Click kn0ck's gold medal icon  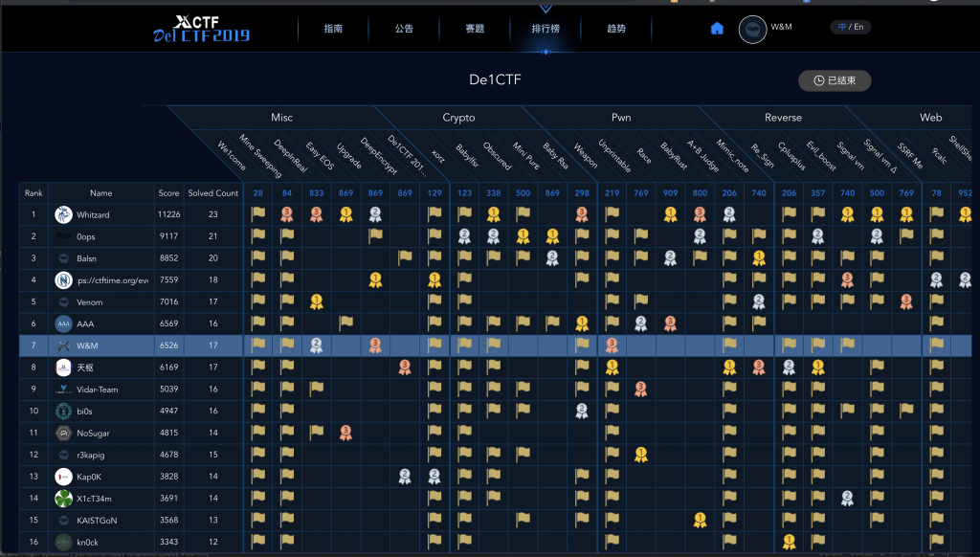point(789,542)
